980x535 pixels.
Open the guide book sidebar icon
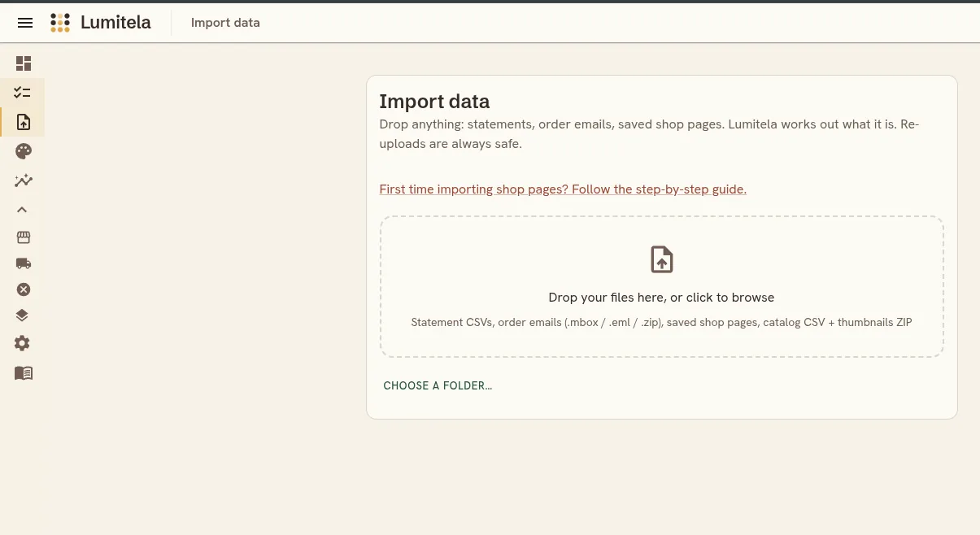point(24,372)
